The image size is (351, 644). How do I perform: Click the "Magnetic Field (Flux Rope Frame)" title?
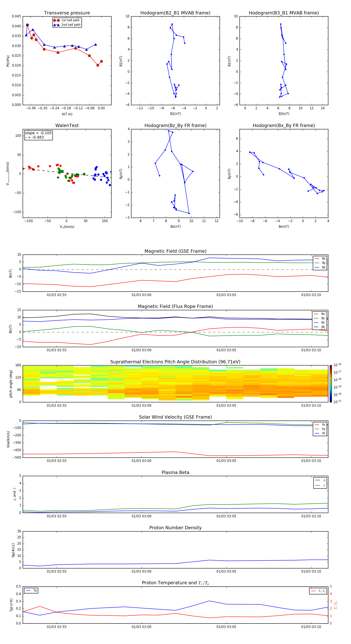[175, 307]
